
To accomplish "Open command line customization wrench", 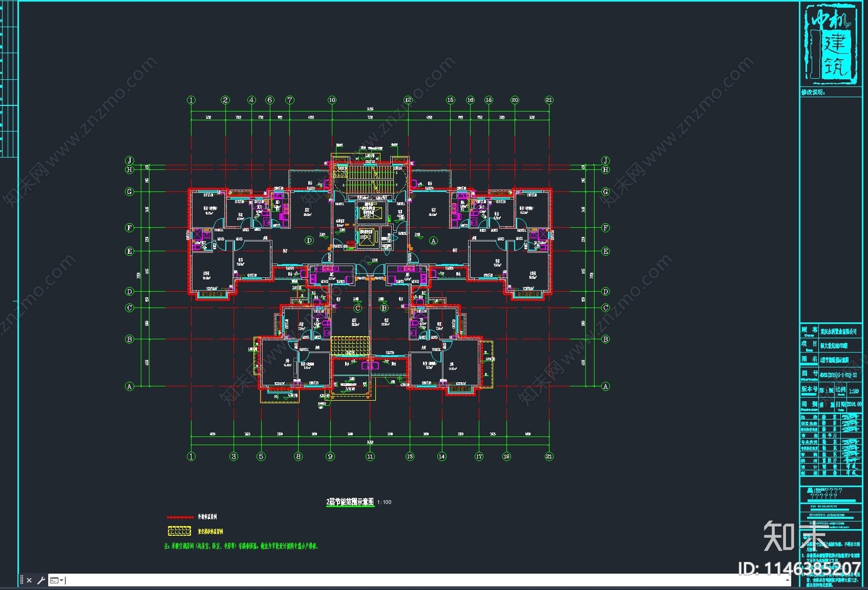I will [41, 580].
